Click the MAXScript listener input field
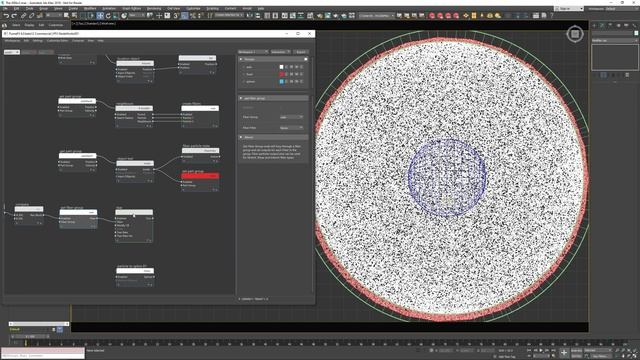The width and height of the screenshot is (640, 360). pos(43,356)
